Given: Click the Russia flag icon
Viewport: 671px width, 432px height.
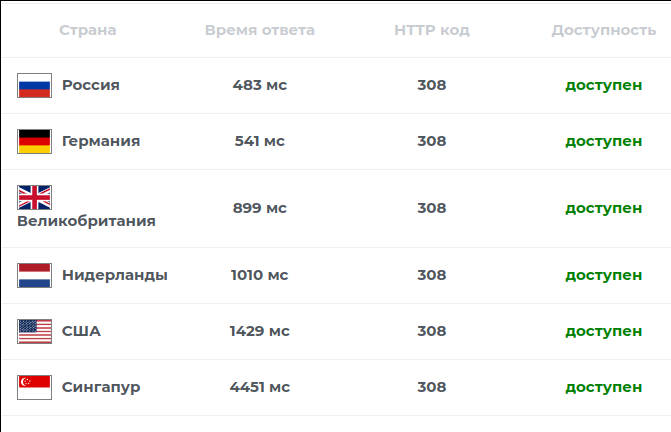Looking at the screenshot, I should click(x=34, y=85).
